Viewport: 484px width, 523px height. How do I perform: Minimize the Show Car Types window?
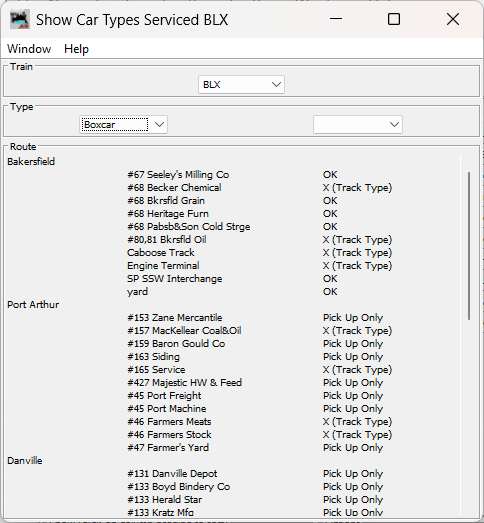336,19
